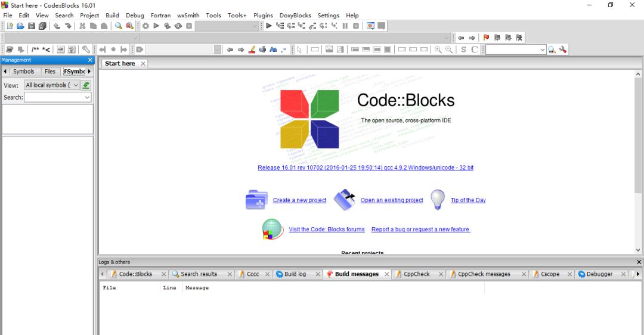Click the Release 16.01 version link
Screen dimensions: 644x335
[366, 167]
